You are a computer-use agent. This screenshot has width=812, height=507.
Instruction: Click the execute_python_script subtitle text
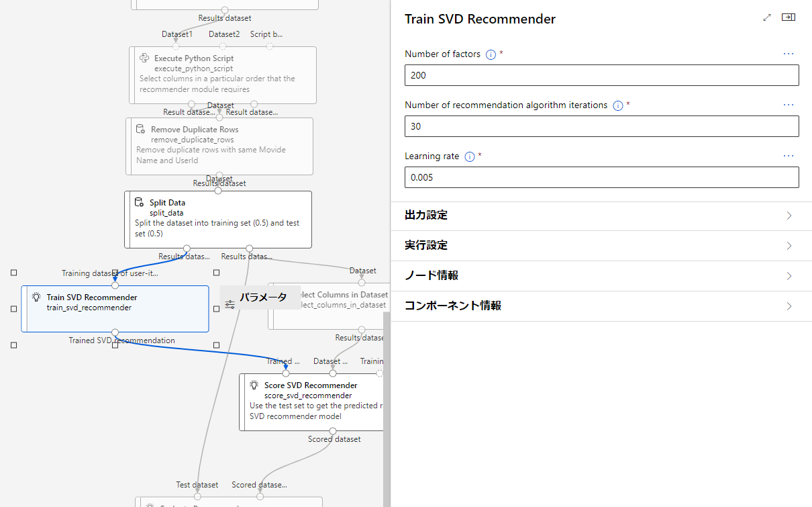194,68
